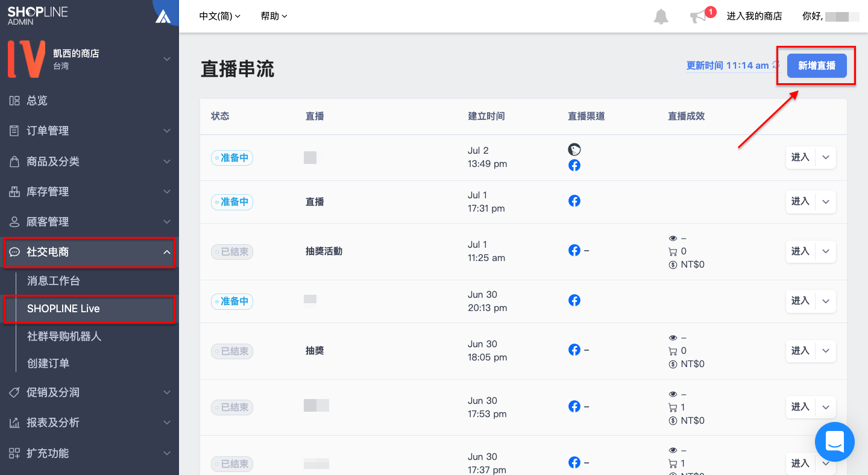Expand 订单管理 menu
Image resolution: width=868 pixels, height=475 pixels.
tap(89, 131)
